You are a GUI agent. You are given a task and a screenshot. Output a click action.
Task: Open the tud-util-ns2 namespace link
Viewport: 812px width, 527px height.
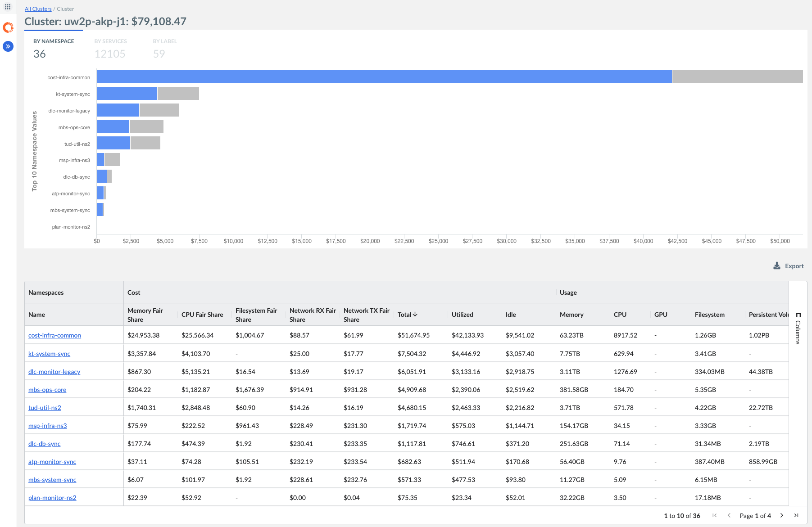coord(45,407)
